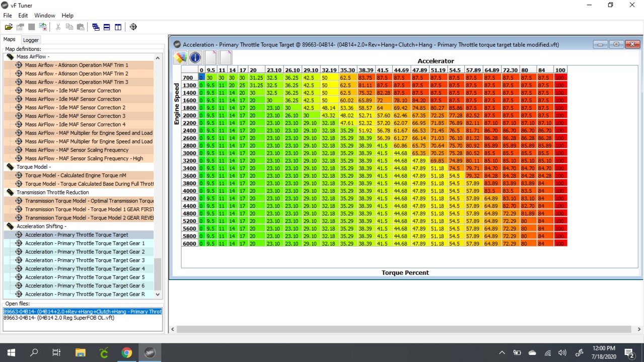Open the volume control in the system tray
The width and height of the screenshot is (644, 362).
[562, 352]
